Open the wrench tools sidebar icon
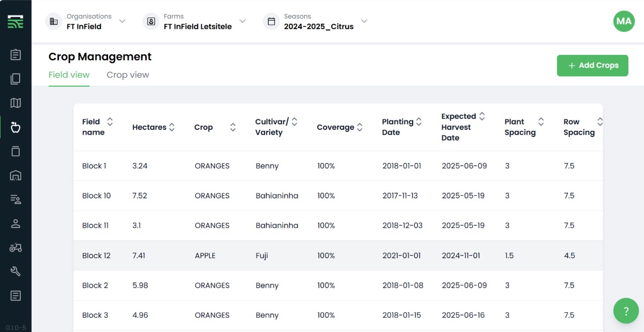Viewport: 644px width, 332px height. pyautogui.click(x=16, y=272)
